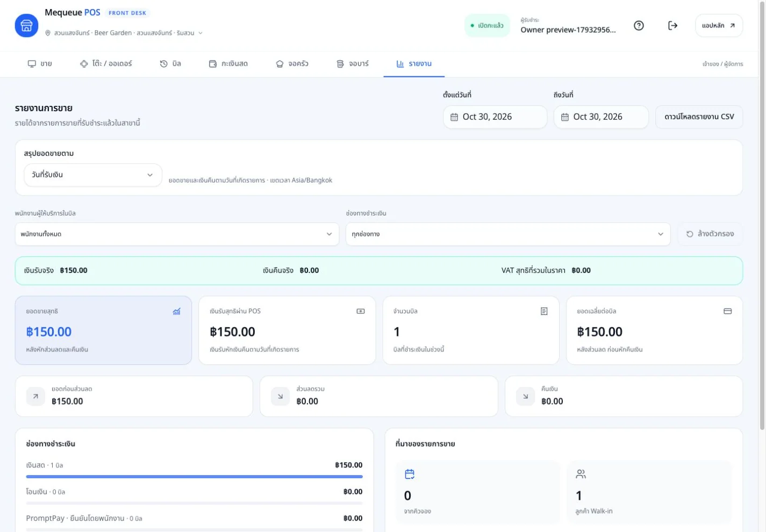This screenshot has width=766, height=532.
Task: Click the arrow icon beside ส่วนลดรวม
Action: tap(280, 397)
